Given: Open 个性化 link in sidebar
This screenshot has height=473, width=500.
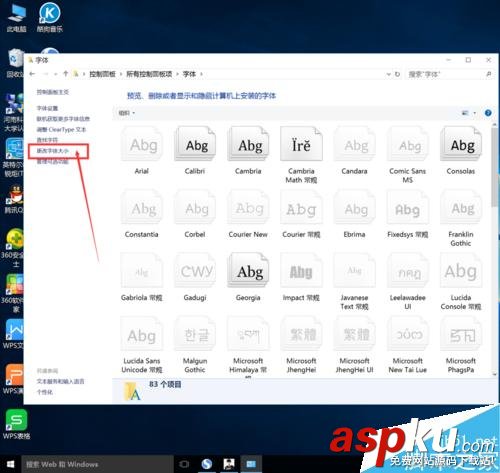Looking at the screenshot, I should click(x=45, y=392).
